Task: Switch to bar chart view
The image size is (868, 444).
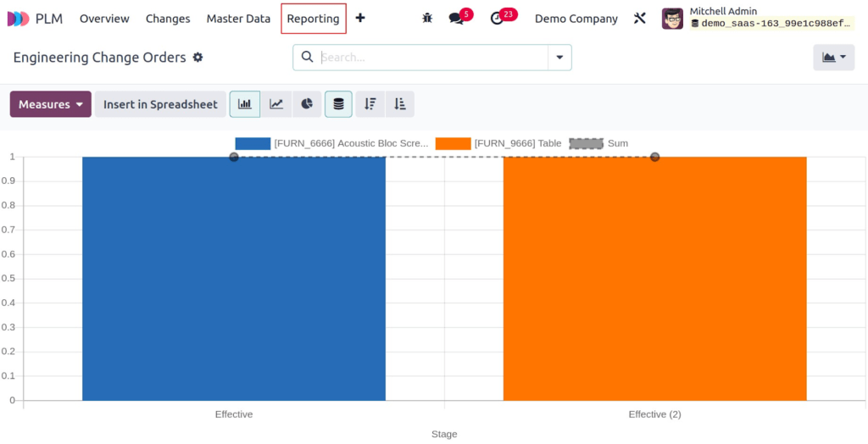Action: pos(245,104)
